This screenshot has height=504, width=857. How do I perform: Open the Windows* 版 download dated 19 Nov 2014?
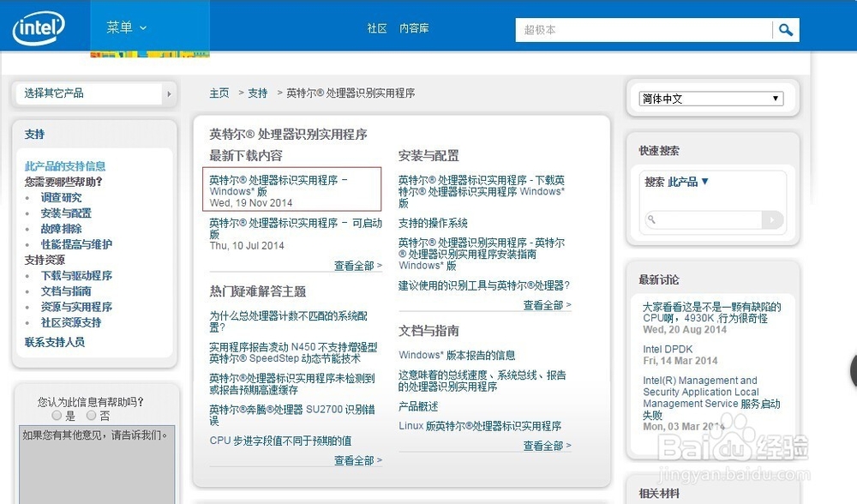click(279, 185)
